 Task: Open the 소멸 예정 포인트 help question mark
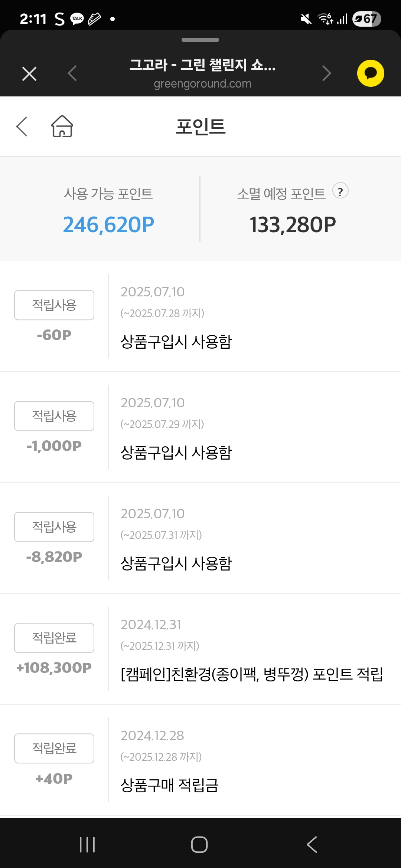[340, 191]
